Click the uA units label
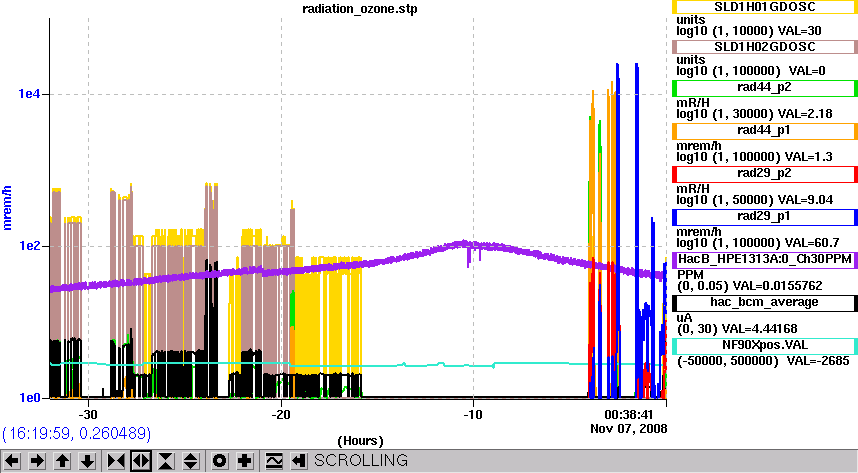Screen dimensions: 858x473 684,318
